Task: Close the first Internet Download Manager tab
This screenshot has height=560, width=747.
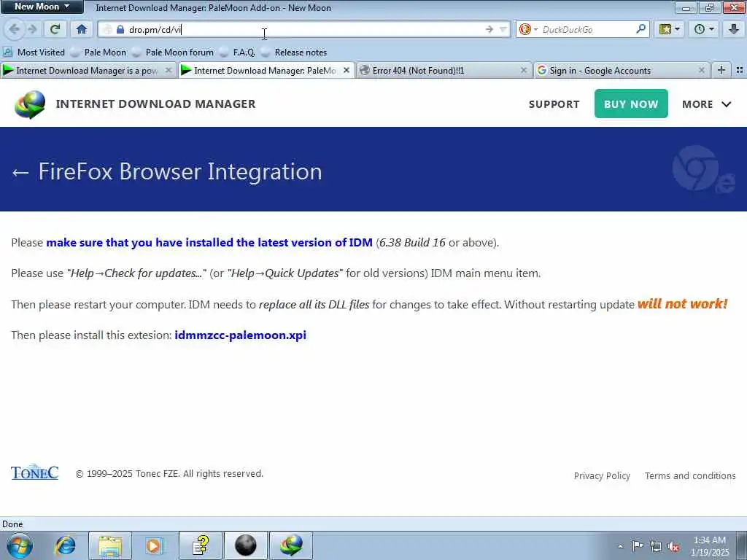Action: coord(169,71)
